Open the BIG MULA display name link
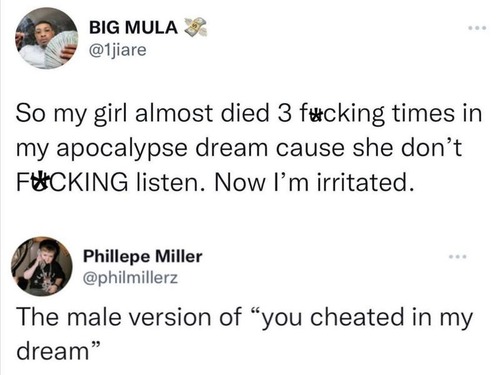Screen dimensions: 500x375 coord(133,27)
